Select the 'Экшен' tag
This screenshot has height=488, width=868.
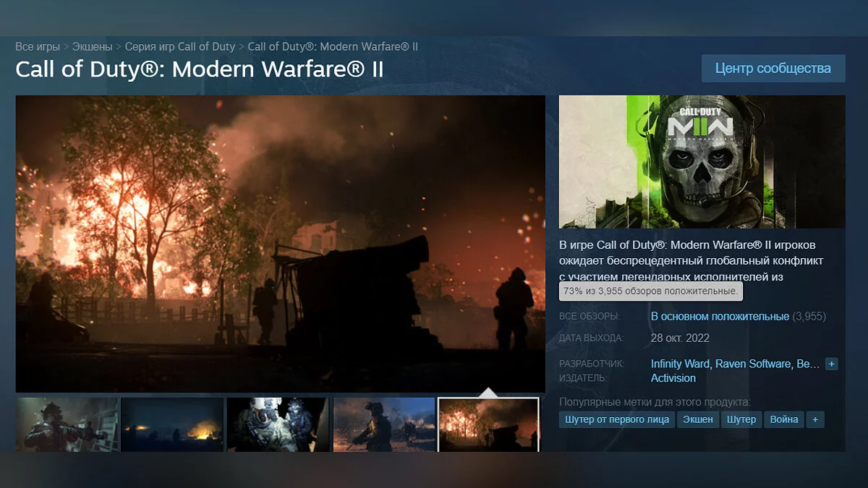[698, 419]
